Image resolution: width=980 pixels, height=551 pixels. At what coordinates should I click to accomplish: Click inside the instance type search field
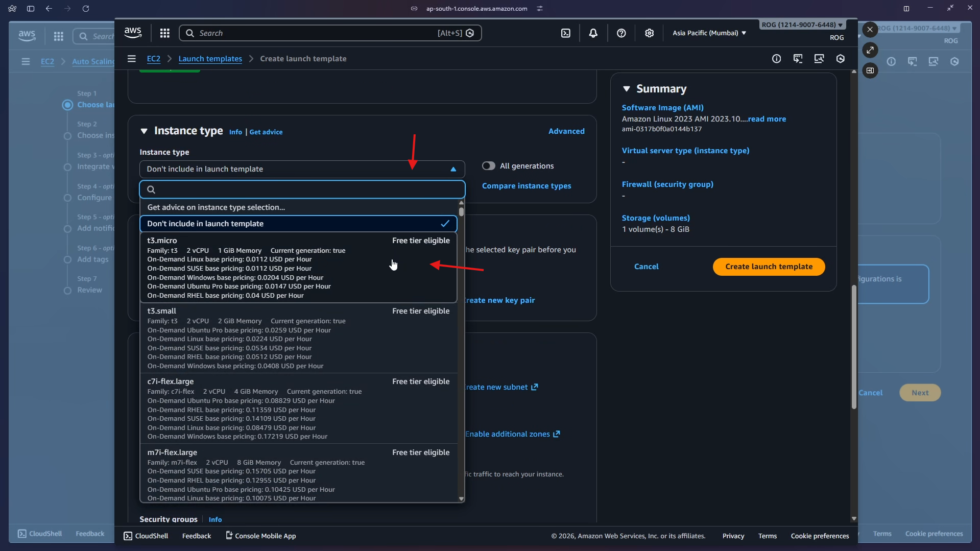[x=302, y=189]
